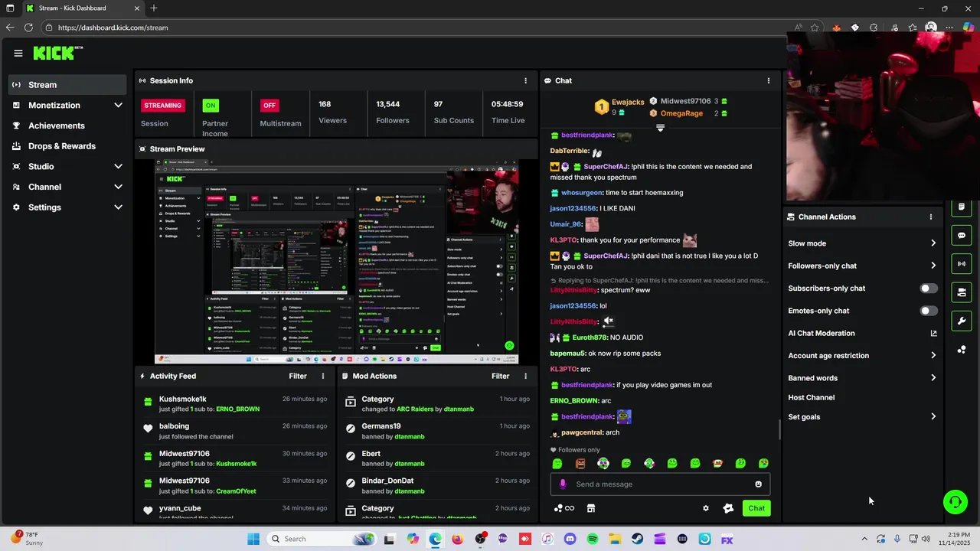Select the Stream - Kick Dashboard browser tab

click(83, 8)
